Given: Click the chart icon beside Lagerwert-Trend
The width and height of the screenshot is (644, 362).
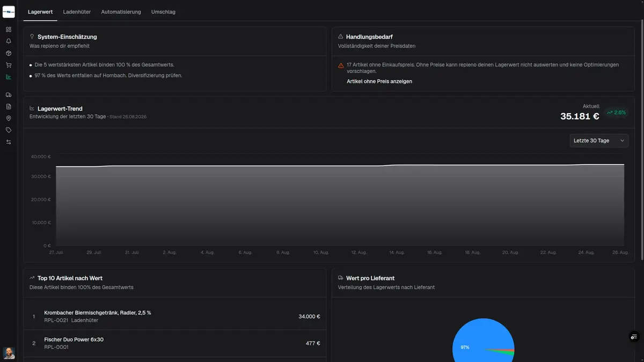Looking at the screenshot, I should point(32,108).
